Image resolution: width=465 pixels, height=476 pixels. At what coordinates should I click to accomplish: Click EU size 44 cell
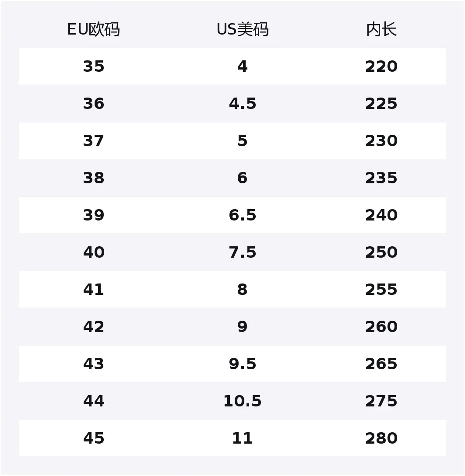click(x=94, y=401)
